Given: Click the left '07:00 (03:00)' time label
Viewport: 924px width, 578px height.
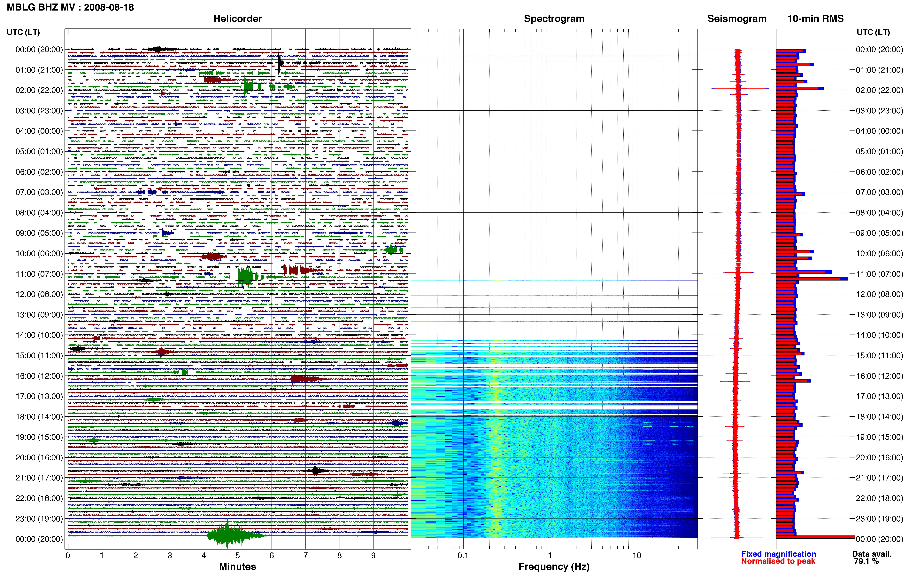Looking at the screenshot, I should (39, 192).
